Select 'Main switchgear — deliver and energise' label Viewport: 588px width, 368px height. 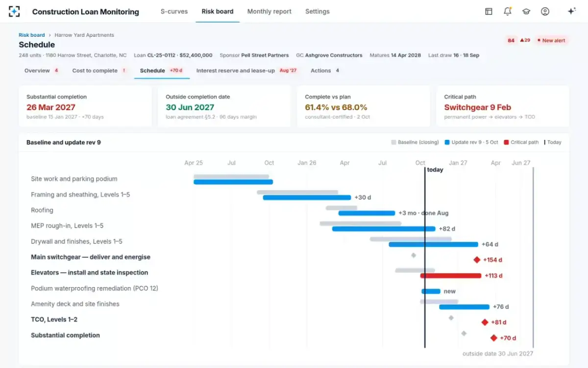click(x=91, y=257)
